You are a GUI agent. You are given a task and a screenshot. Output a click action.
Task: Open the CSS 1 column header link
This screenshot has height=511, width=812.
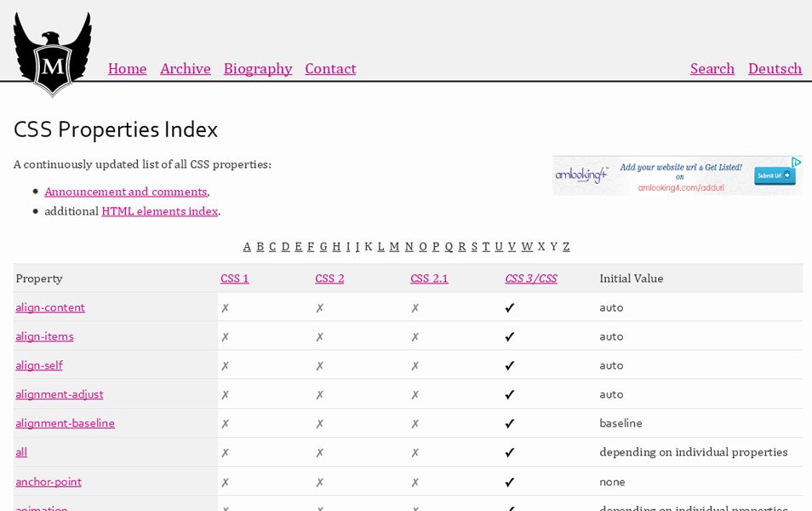click(x=234, y=278)
